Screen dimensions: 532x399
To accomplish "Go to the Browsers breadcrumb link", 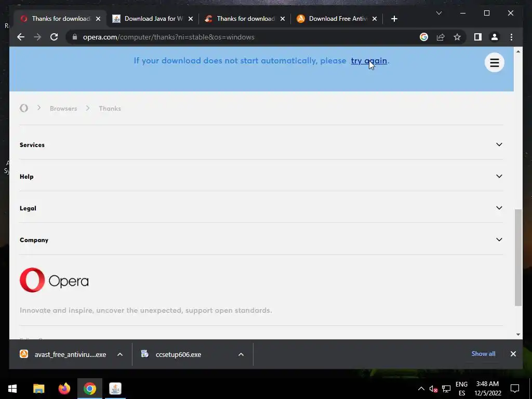I will click(63, 109).
